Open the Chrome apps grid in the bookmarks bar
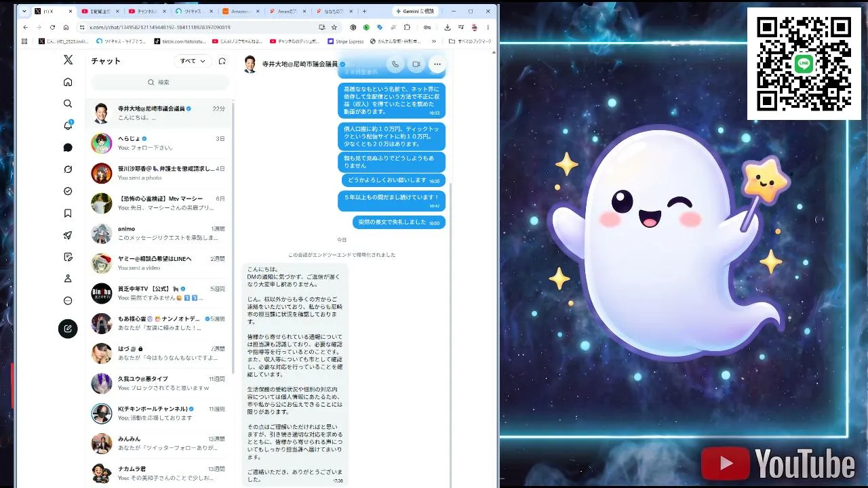 coord(25,41)
